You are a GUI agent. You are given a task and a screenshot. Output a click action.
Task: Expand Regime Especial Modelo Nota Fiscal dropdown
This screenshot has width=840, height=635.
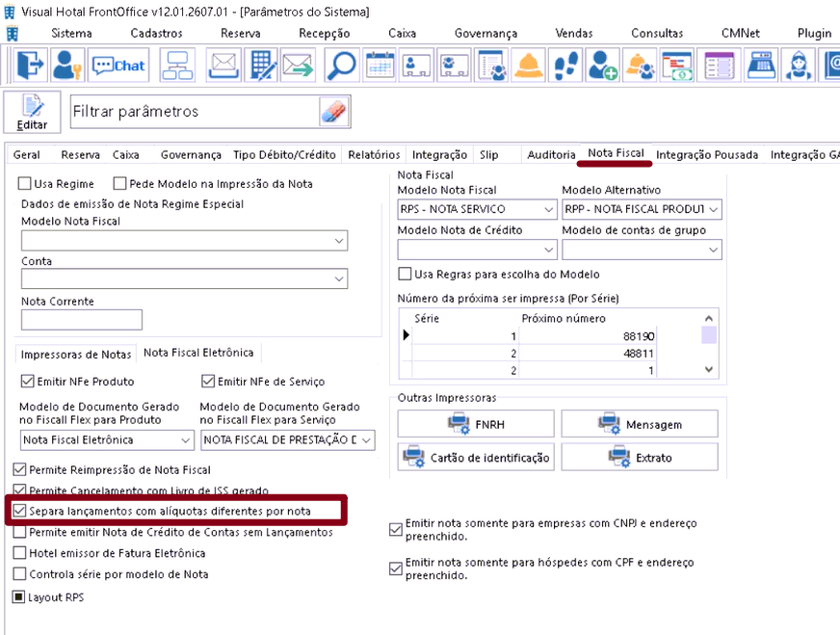(x=338, y=241)
